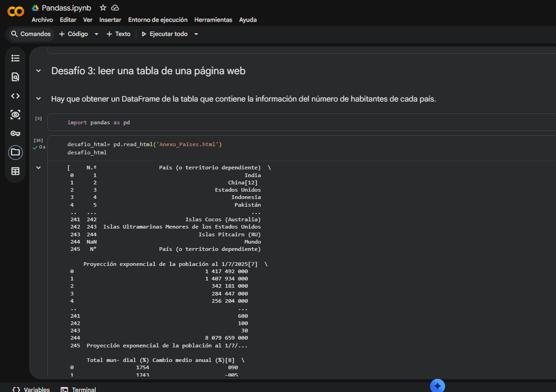Open the variable inspector eye icon

(x=15, y=115)
